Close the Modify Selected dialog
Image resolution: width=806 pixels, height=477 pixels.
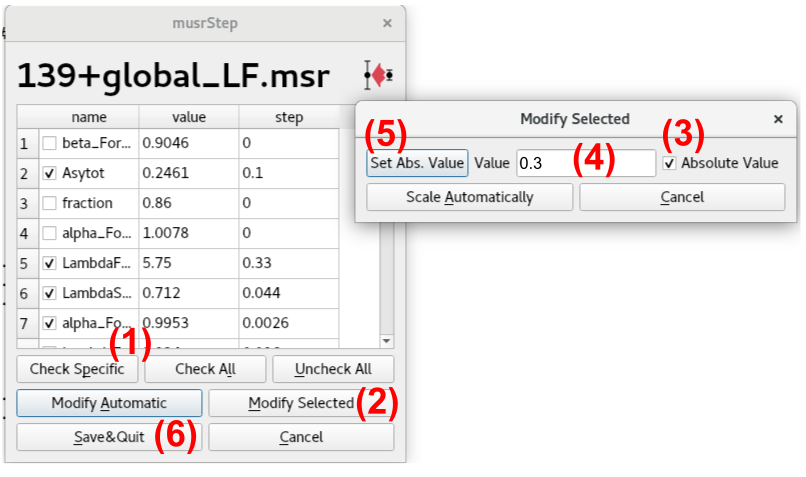(x=778, y=118)
